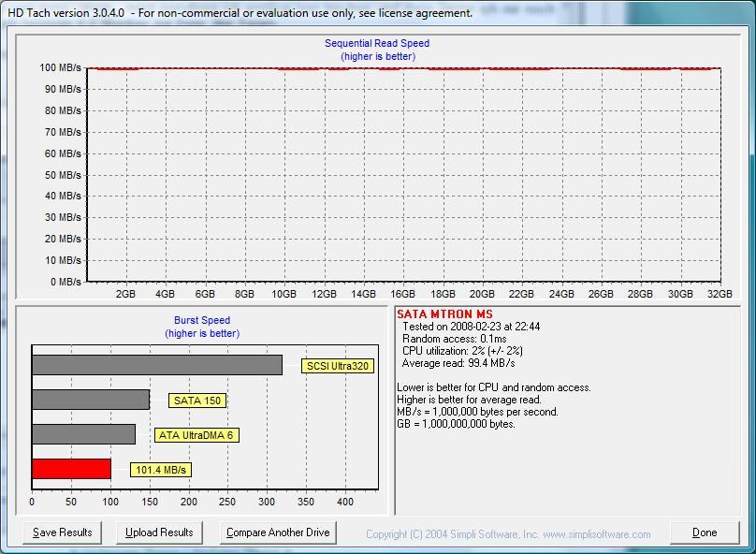756x554 pixels.
Task: Click the Sequential Read Speed chart title
Action: (377, 43)
